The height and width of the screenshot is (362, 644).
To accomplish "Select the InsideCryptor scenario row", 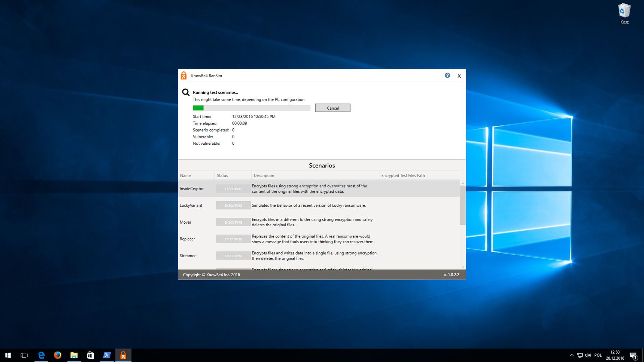I will [319, 188].
